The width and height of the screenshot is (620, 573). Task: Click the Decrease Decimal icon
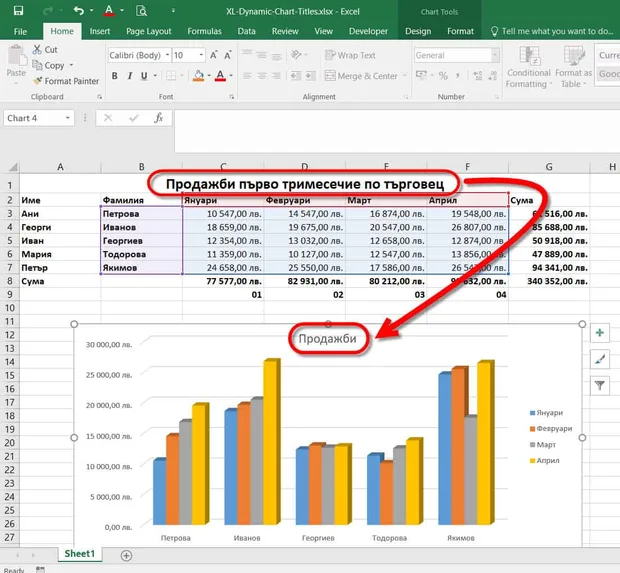[493, 76]
